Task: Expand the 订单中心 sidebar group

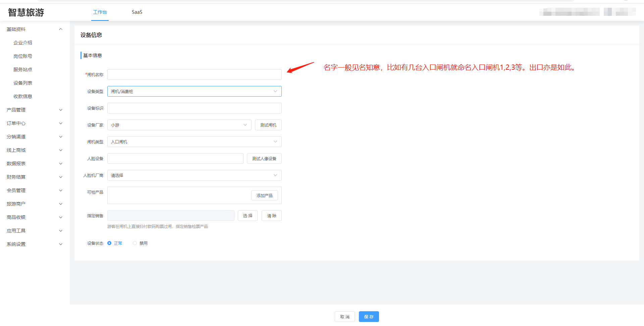Action: point(34,123)
